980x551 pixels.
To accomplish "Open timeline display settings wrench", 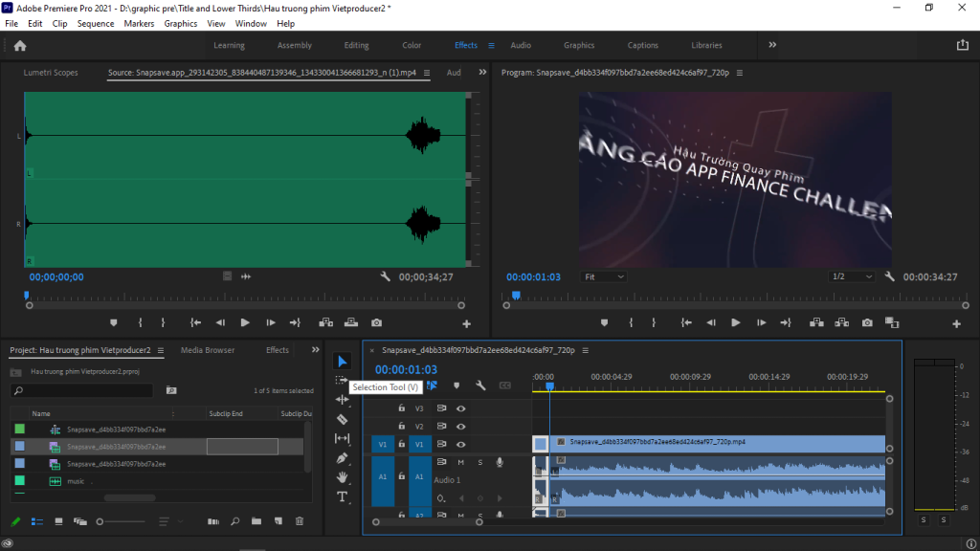I will 480,386.
